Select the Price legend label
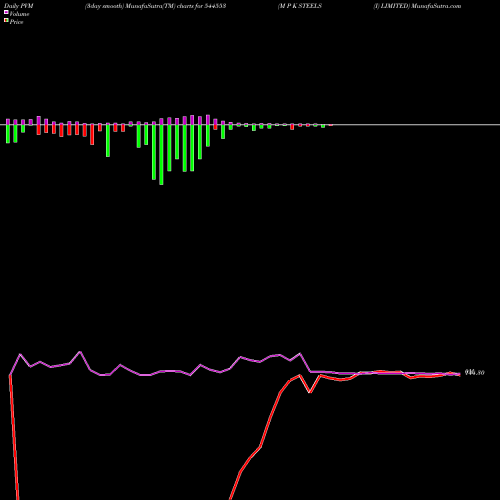Image resolution: width=500 pixels, height=500 pixels. tap(16, 22)
